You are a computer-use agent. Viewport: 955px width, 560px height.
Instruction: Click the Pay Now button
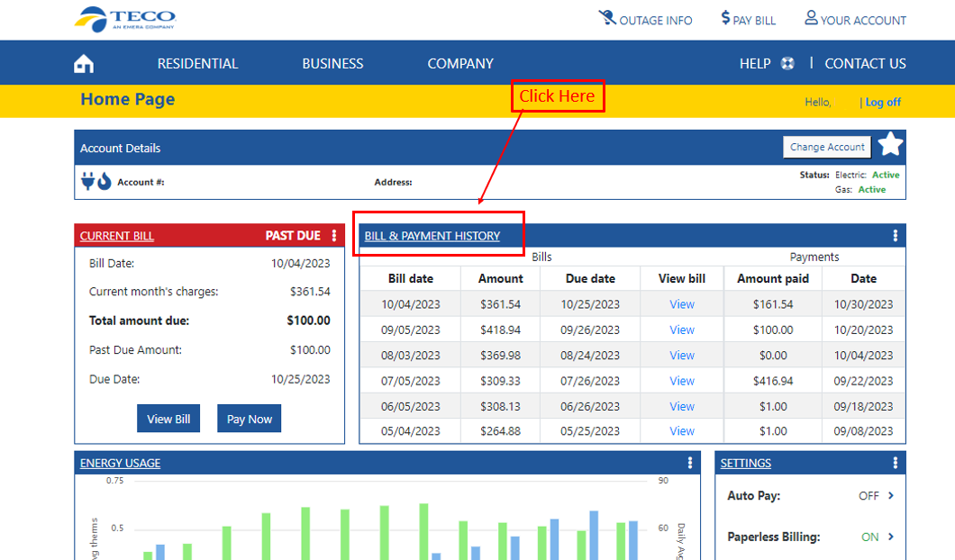[249, 419]
